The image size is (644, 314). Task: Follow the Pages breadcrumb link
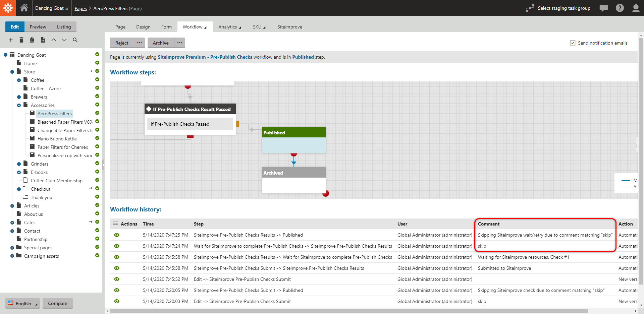click(x=80, y=8)
